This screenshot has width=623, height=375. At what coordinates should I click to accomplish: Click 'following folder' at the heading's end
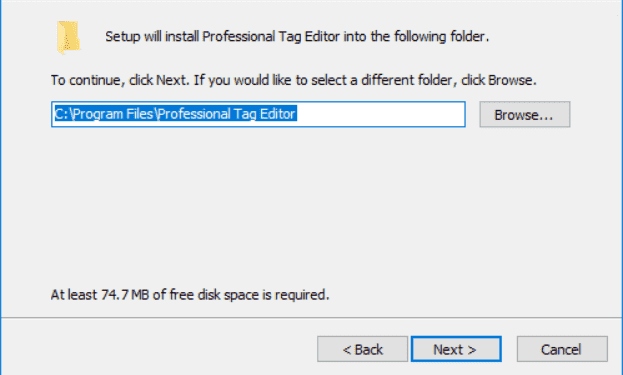(x=440, y=37)
